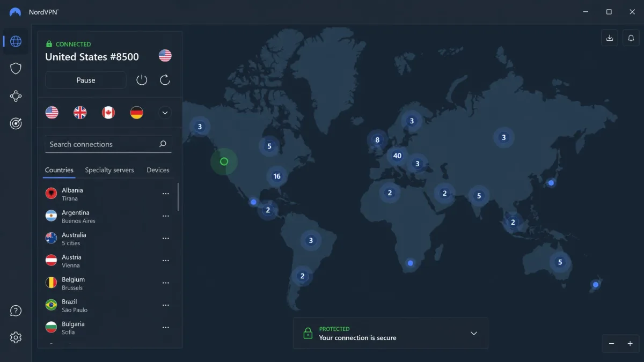
Task: Open more options for Belgium
Action: click(x=166, y=283)
